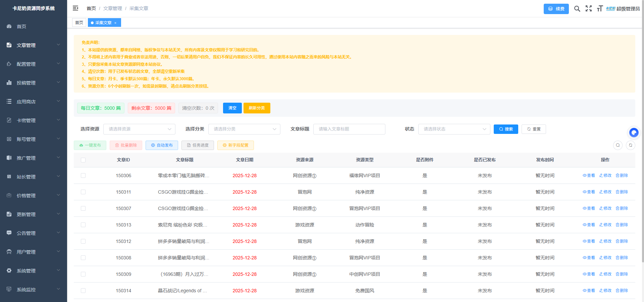
Task: Select the checkbox of article 150314
Action: click(x=83, y=291)
